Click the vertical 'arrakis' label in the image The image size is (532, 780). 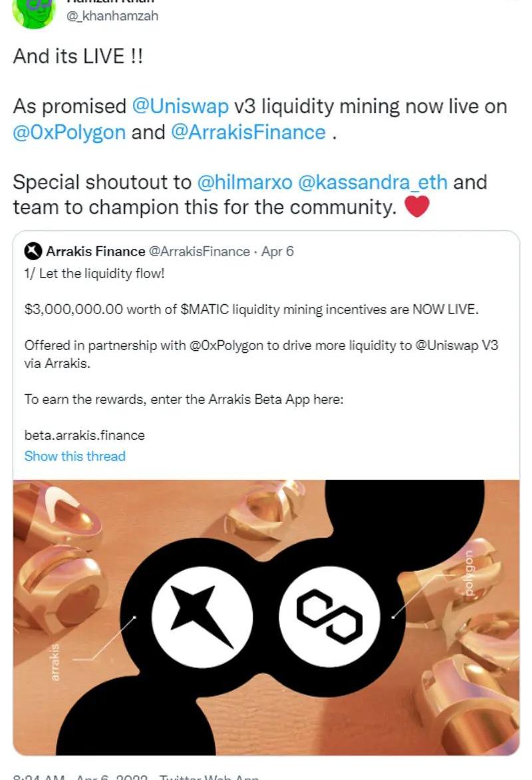click(56, 660)
